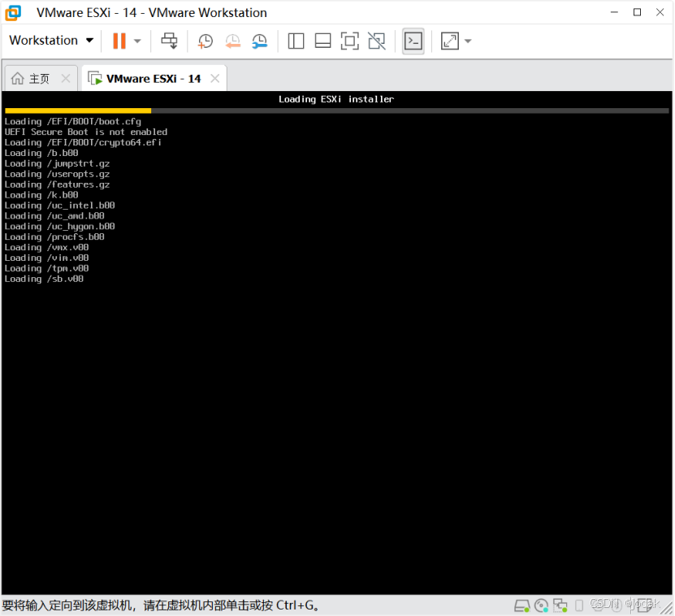Click the Ctrl+G input hint in status bar
Viewport: 675px width, 616px height.
tap(162, 605)
